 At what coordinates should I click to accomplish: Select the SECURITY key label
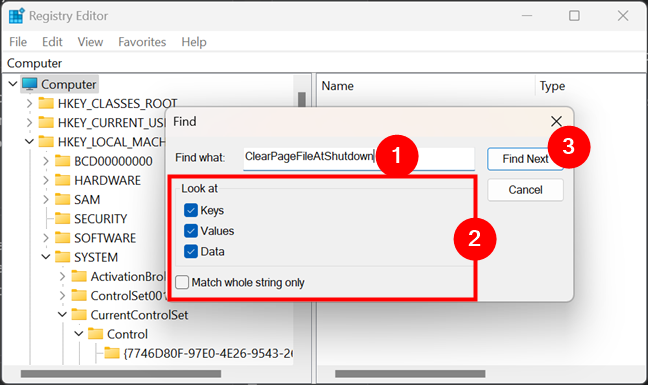pos(100,219)
